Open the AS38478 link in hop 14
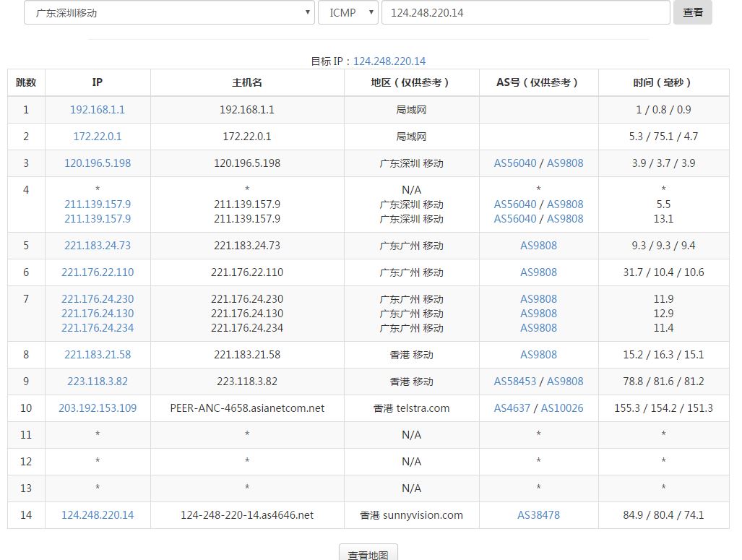The height and width of the screenshot is (560, 742). click(x=538, y=515)
